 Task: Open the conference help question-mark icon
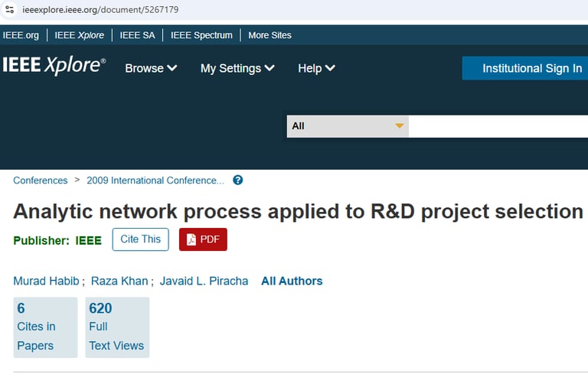pyautogui.click(x=238, y=180)
